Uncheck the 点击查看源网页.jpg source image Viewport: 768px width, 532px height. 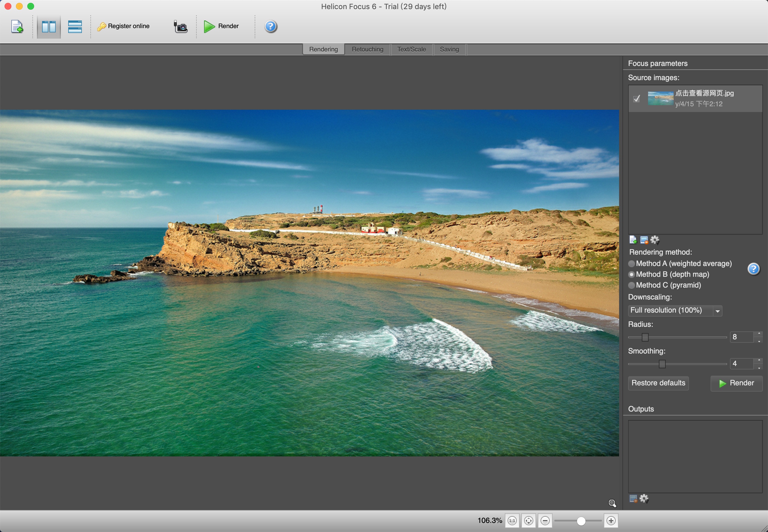point(636,99)
